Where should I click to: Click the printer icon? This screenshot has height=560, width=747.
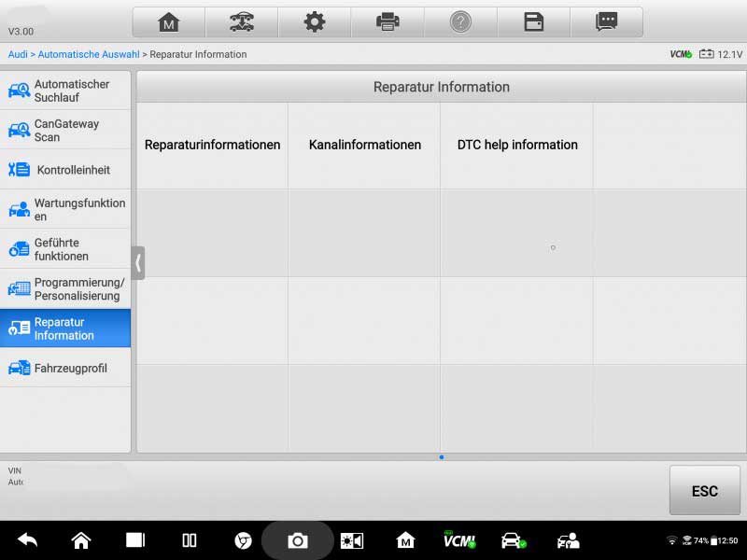[x=388, y=21]
